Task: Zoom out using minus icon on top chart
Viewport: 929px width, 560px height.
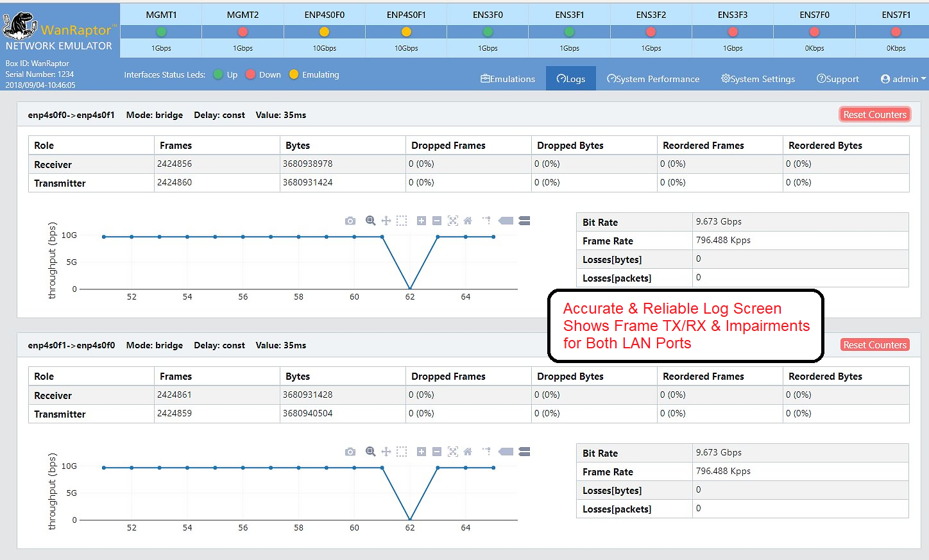Action: pos(437,221)
